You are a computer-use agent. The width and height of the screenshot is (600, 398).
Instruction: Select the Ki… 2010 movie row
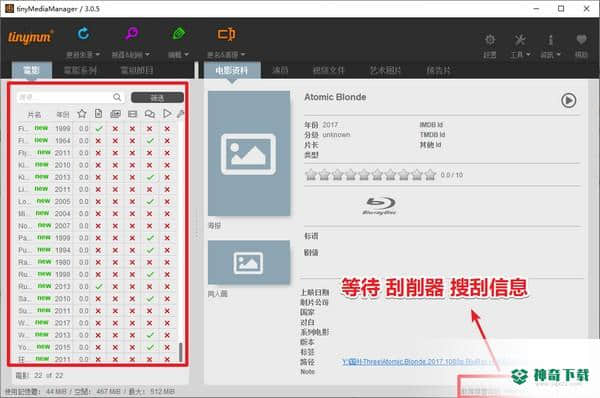(96, 165)
